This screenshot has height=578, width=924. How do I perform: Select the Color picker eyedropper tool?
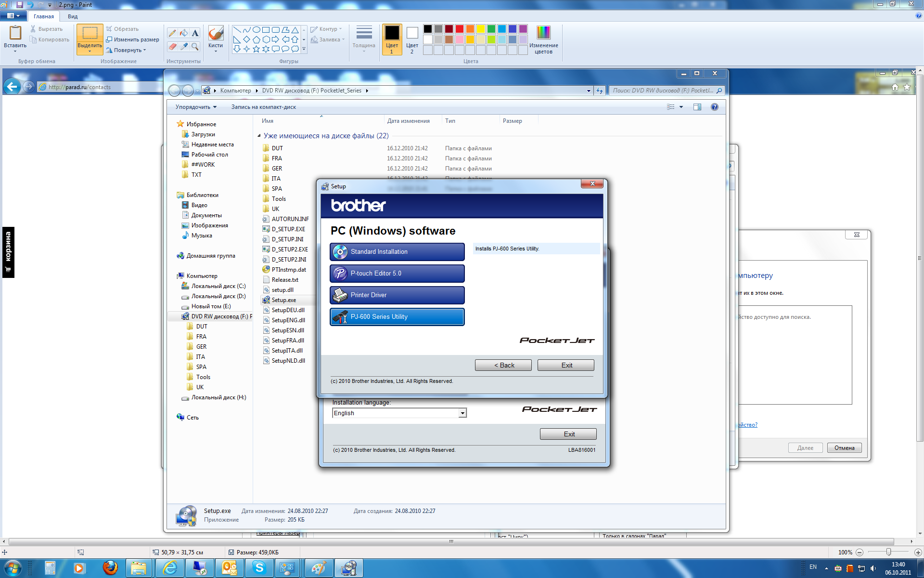tap(184, 47)
